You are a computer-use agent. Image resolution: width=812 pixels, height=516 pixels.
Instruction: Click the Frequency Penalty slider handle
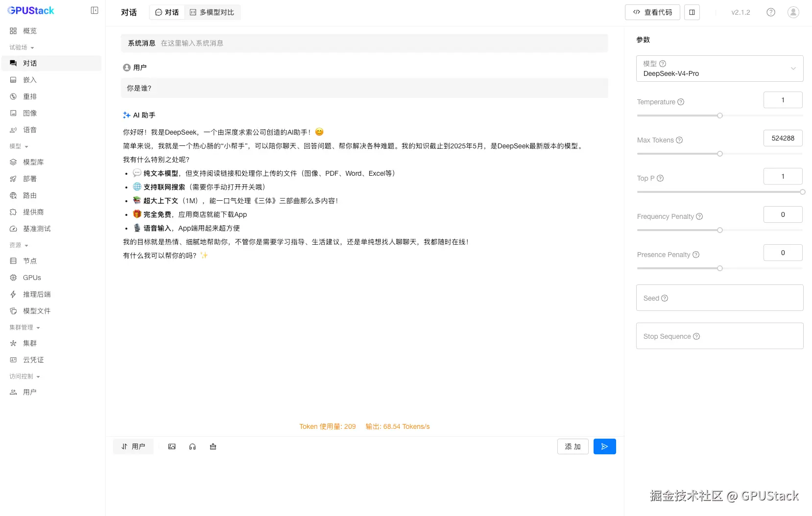point(720,230)
